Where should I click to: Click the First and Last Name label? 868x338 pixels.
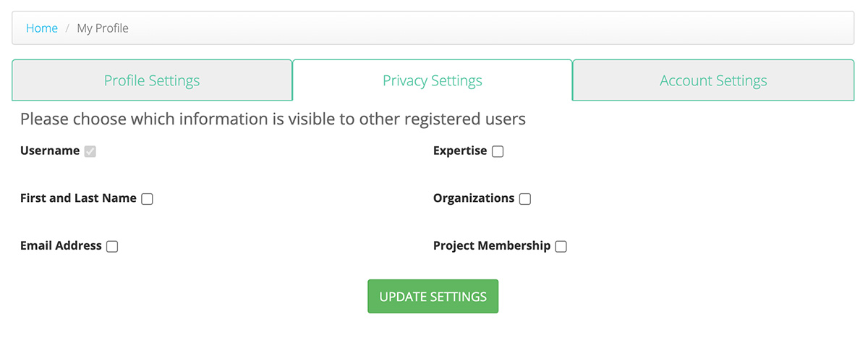(78, 198)
